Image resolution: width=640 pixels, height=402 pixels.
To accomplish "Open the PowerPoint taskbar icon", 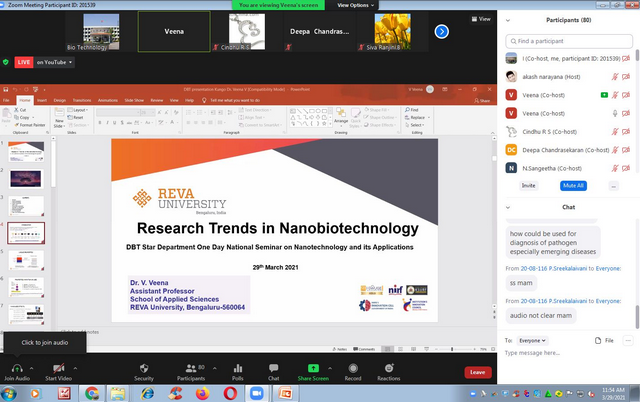I will click(x=285, y=393).
